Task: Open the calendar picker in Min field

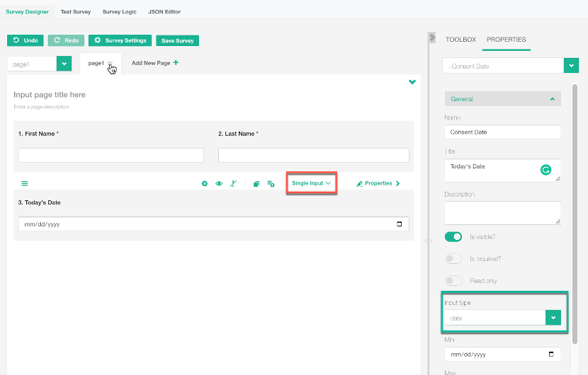Action: (x=551, y=354)
